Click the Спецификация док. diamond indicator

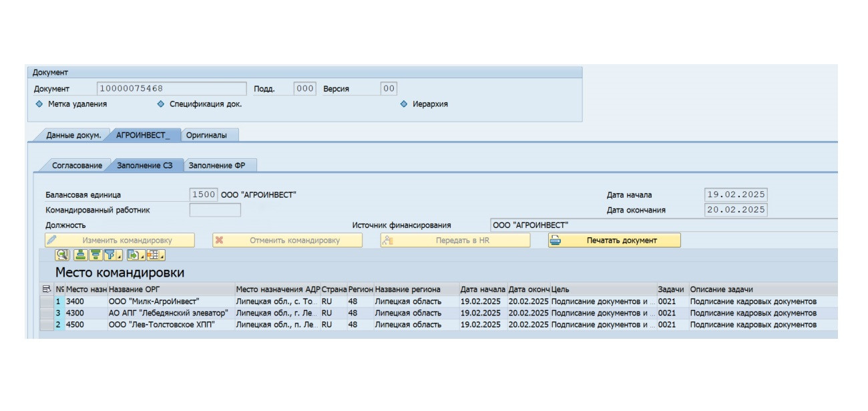(160, 104)
